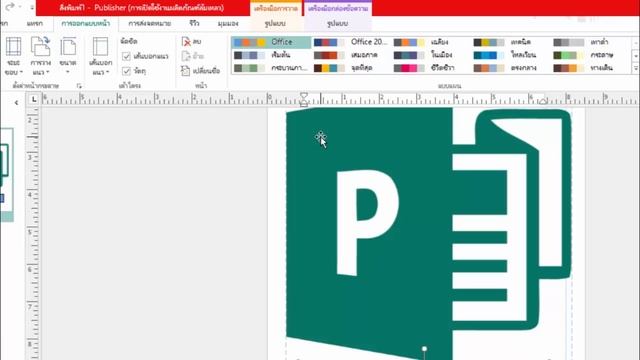The width and height of the screenshot is (640, 360).
Task: Open the Mailings (การส่งจดหมาย) tab
Action: tap(150, 23)
